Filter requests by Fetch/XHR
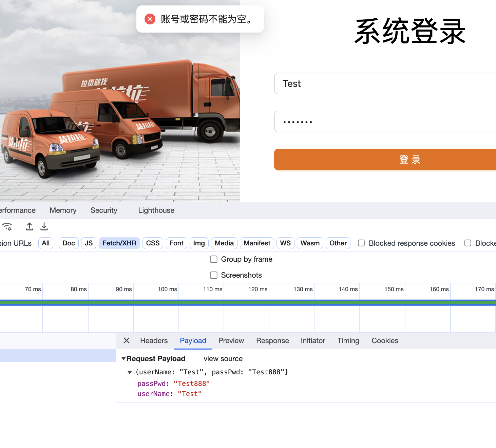Image resolution: width=496 pixels, height=448 pixels. click(x=119, y=243)
